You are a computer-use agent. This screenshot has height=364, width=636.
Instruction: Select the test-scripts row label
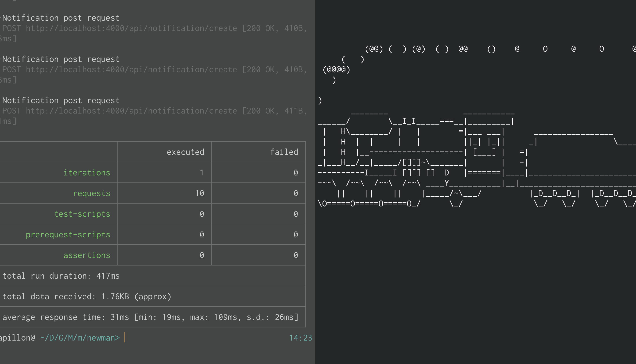click(82, 214)
